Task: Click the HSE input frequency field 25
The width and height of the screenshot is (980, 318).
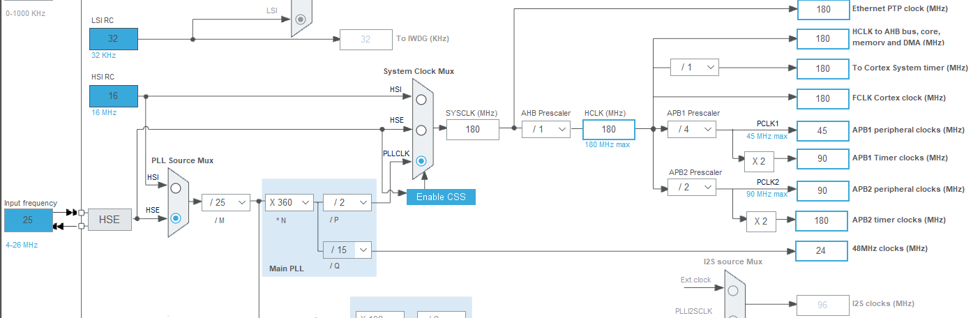Action: point(29,220)
